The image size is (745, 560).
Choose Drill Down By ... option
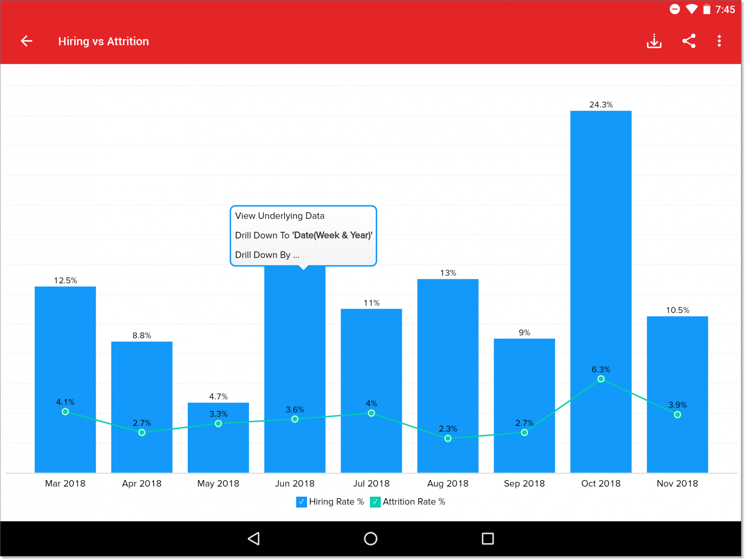[x=267, y=255]
